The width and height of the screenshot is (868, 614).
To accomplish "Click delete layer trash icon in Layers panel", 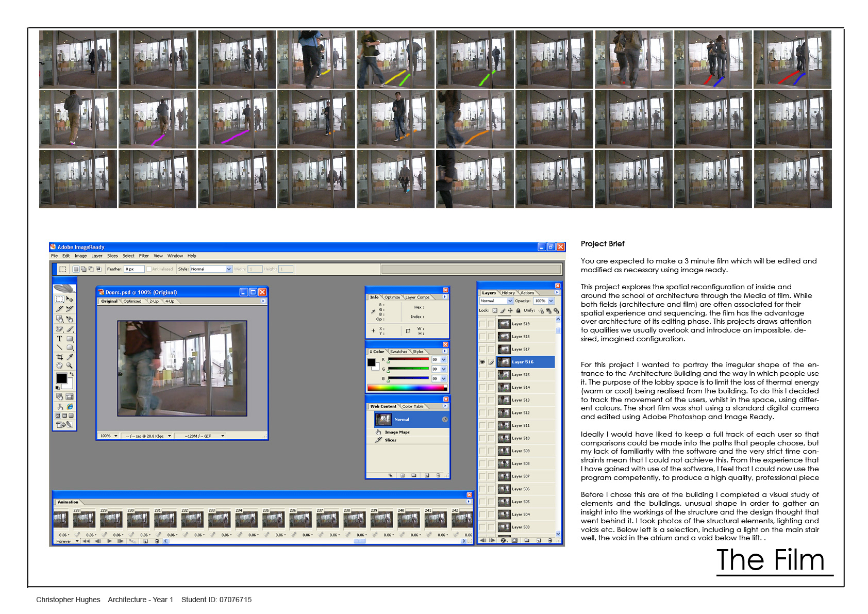I will click(x=550, y=540).
